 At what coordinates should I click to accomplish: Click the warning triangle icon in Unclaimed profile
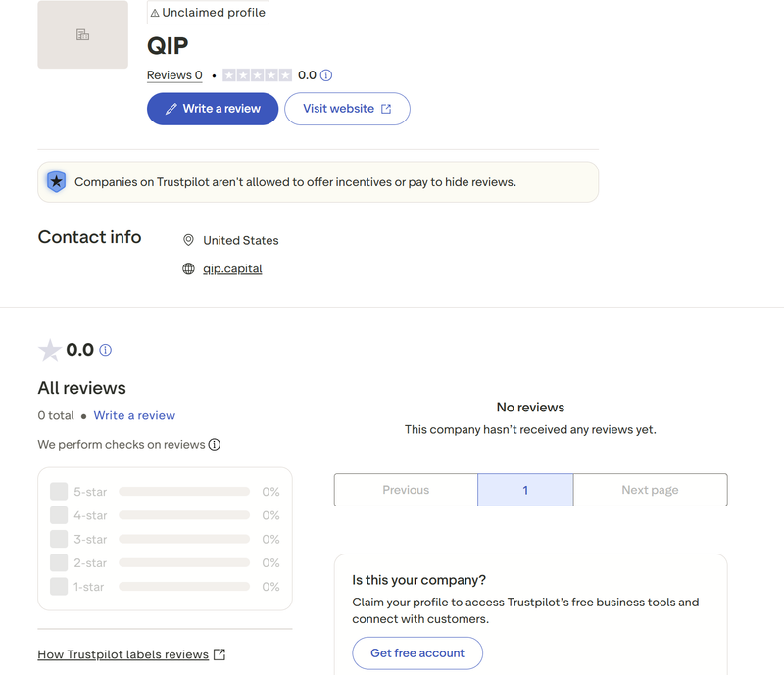tap(155, 13)
